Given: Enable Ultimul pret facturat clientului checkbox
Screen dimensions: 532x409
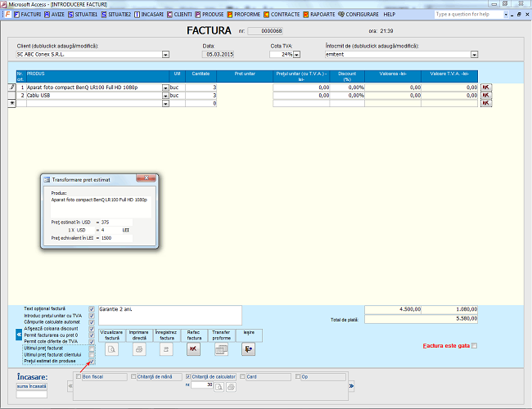Looking at the screenshot, I should 92,355.
